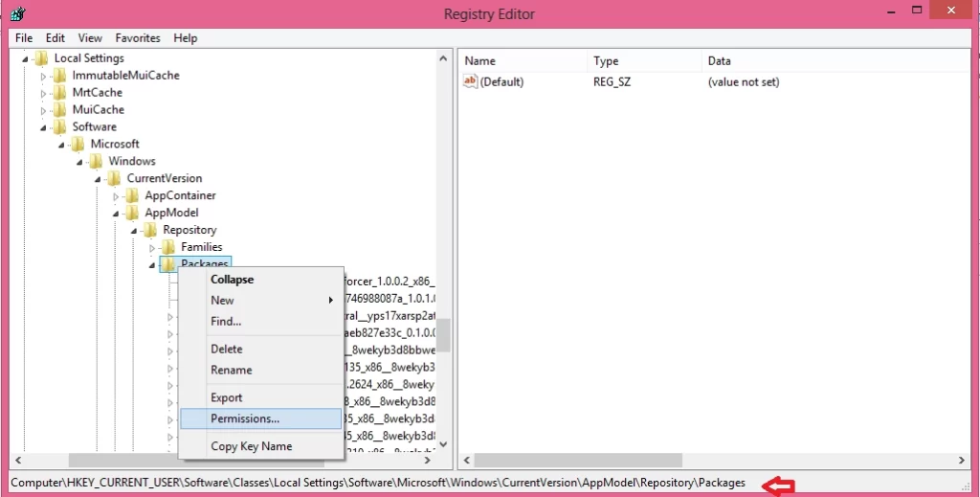
Task: Click the ImmutableMuiCache folder icon
Action: 60,76
